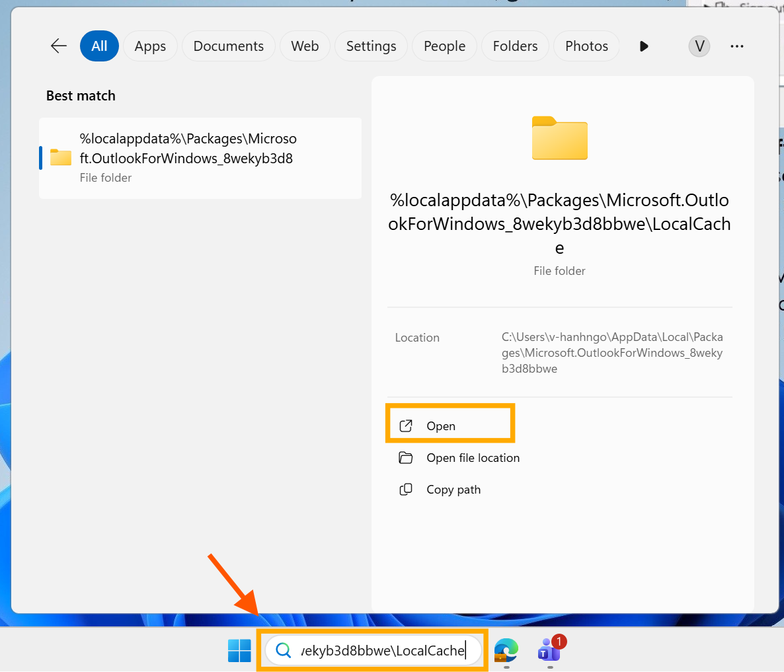
Task: Click the Location path text C:\Users\v-hanhngo
Action: click(x=613, y=353)
